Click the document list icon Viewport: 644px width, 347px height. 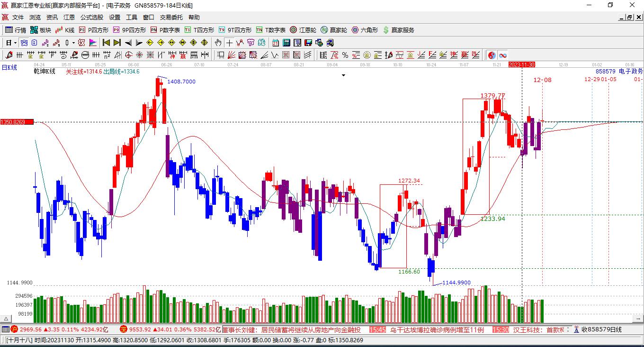pyautogui.click(x=297, y=43)
